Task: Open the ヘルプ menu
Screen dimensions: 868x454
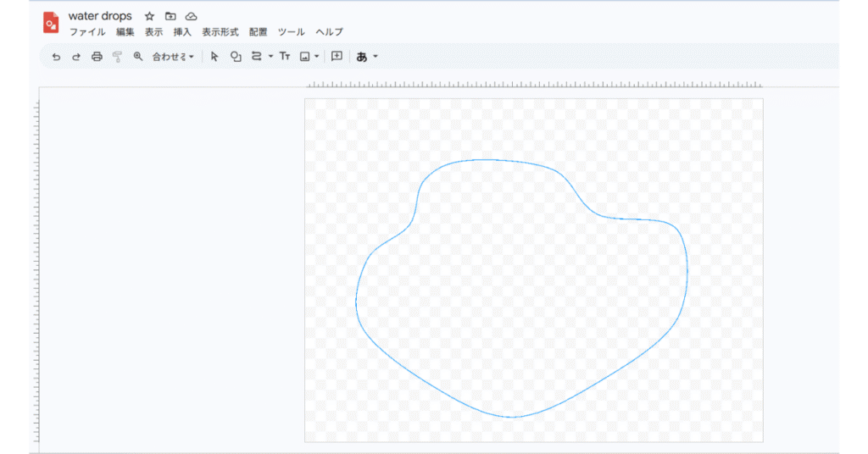Action: [x=330, y=32]
